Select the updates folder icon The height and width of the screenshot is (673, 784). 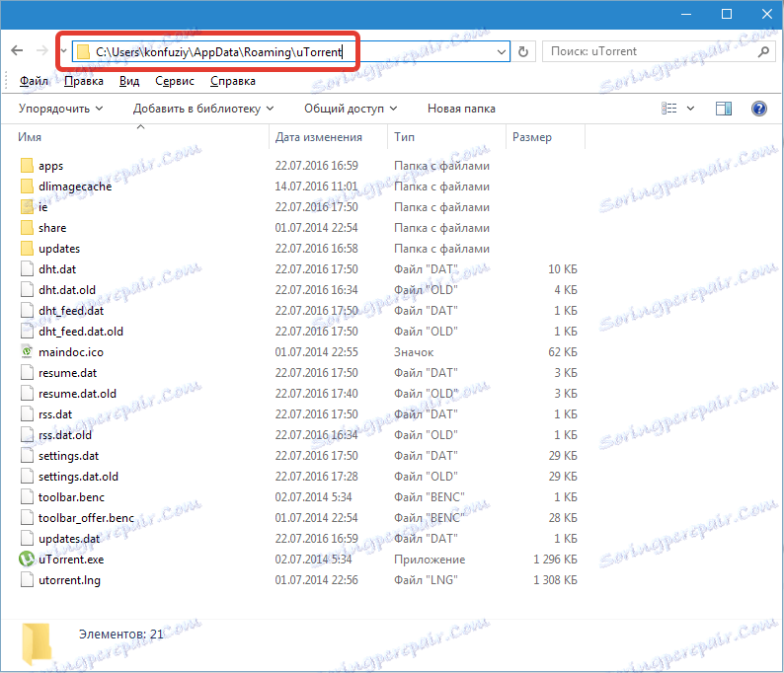[27, 249]
